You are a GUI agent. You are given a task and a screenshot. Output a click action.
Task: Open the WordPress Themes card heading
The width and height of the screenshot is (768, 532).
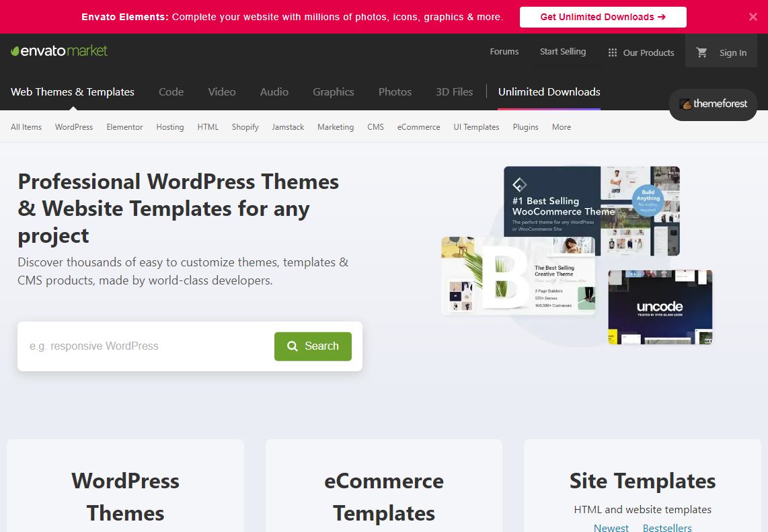(125, 497)
